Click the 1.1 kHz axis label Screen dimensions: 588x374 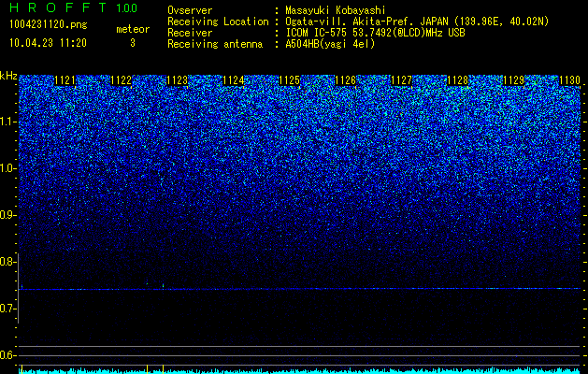pos(7,122)
